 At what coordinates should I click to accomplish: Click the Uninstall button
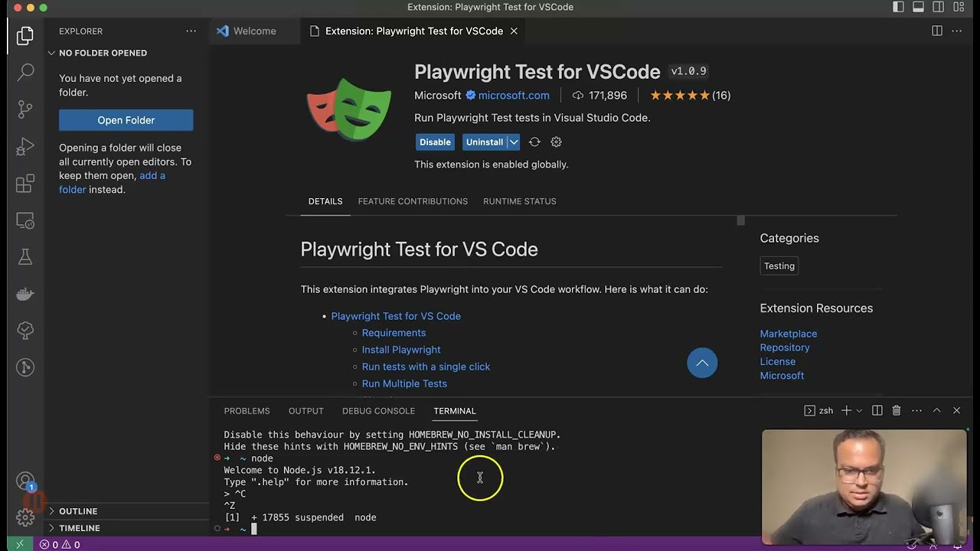point(485,142)
